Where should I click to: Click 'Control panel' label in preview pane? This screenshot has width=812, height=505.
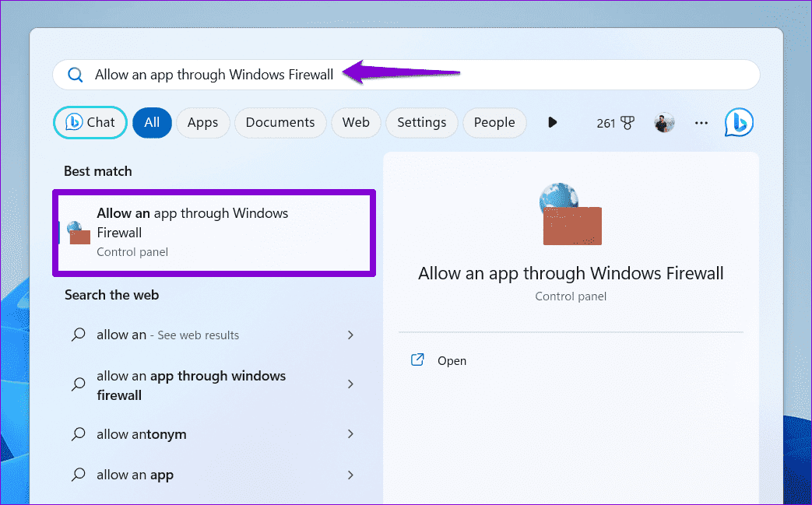(571, 296)
